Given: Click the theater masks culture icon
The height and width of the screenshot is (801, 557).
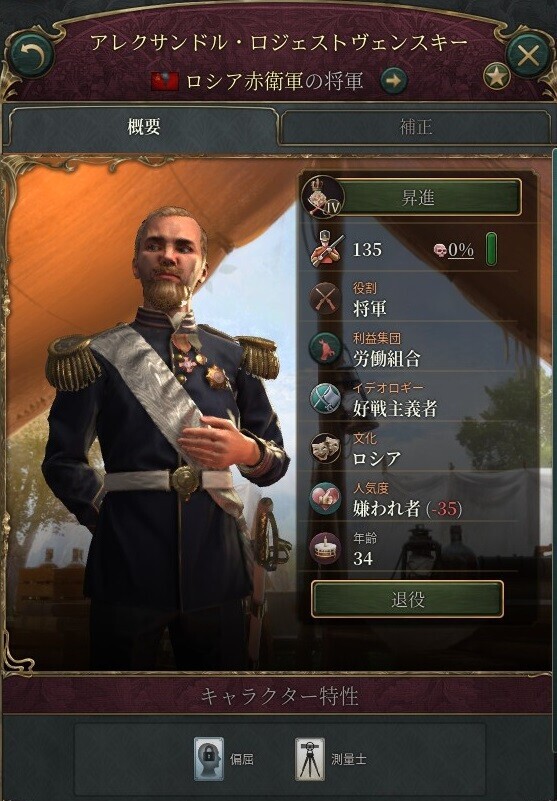Looking at the screenshot, I should pyautogui.click(x=326, y=449).
